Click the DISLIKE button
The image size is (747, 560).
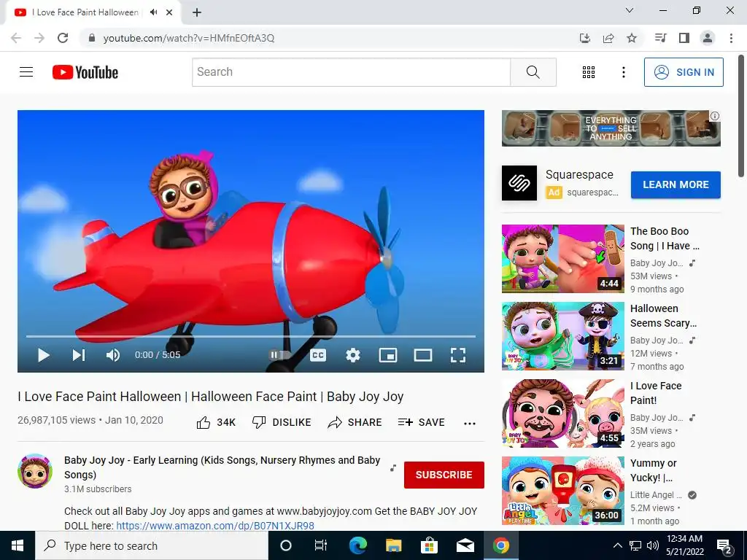[x=282, y=422]
